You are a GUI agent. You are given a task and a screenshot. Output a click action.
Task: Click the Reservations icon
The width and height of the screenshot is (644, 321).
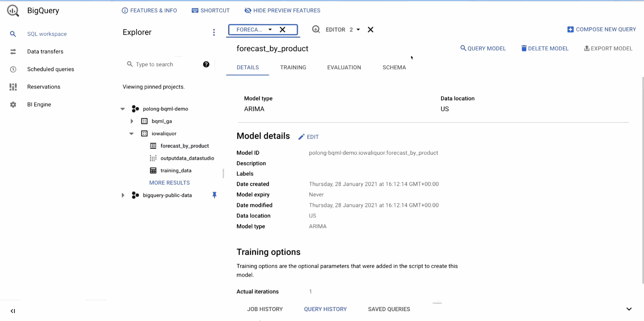(x=13, y=87)
